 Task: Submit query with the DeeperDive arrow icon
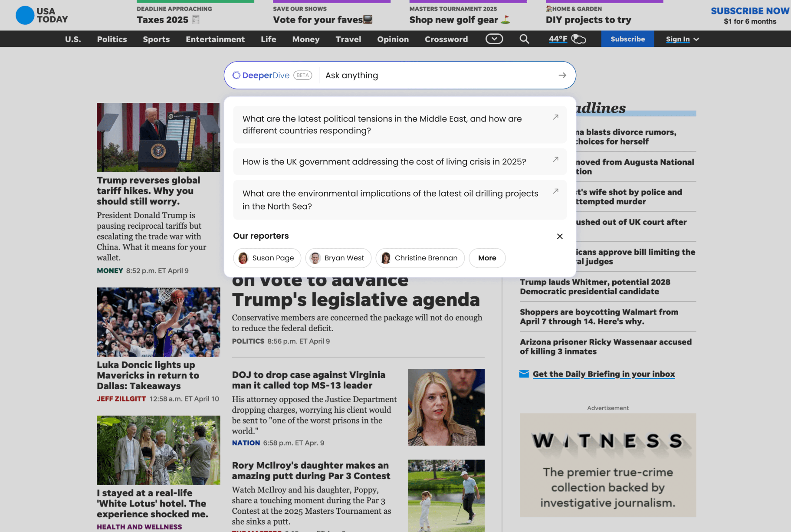click(562, 75)
